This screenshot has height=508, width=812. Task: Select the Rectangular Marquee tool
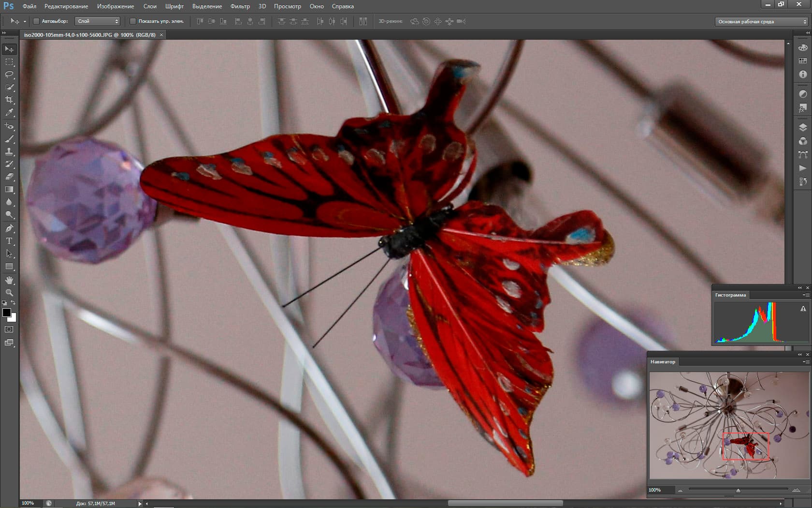[9, 62]
